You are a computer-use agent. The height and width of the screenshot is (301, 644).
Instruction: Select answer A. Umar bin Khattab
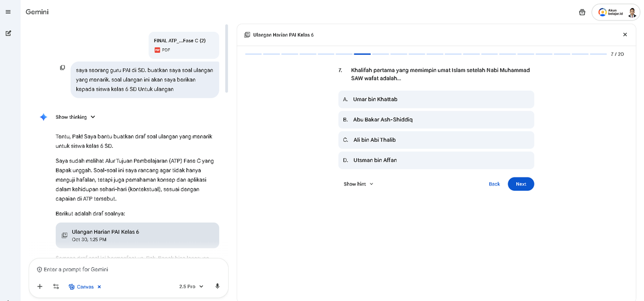pos(436,99)
